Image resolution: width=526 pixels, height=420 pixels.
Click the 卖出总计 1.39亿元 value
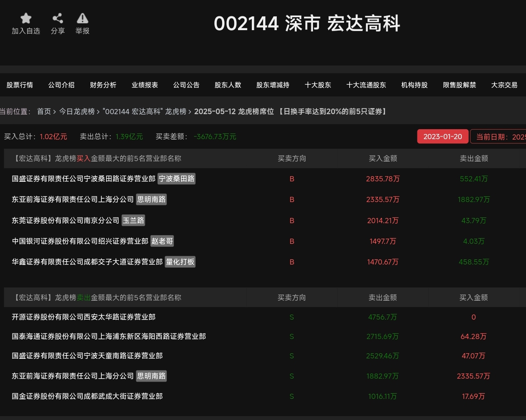point(129,137)
